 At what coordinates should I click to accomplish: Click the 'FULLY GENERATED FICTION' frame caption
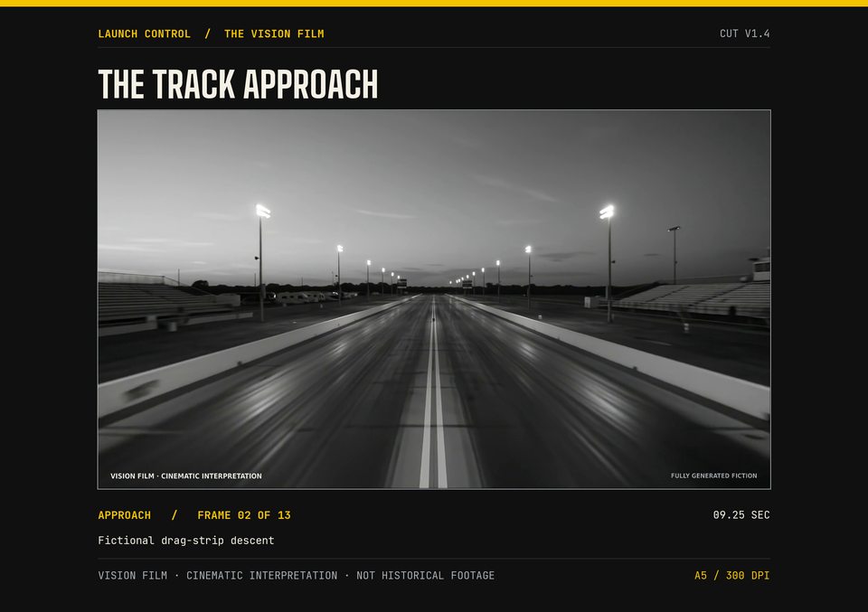tap(713, 475)
